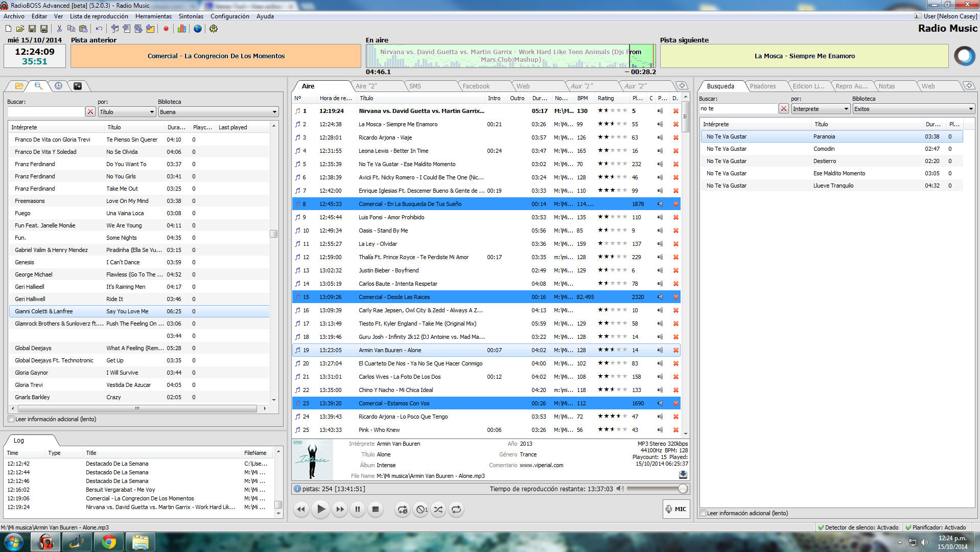Open the bar chart statistics icon
The height and width of the screenshot is (552, 980).
pos(182,29)
